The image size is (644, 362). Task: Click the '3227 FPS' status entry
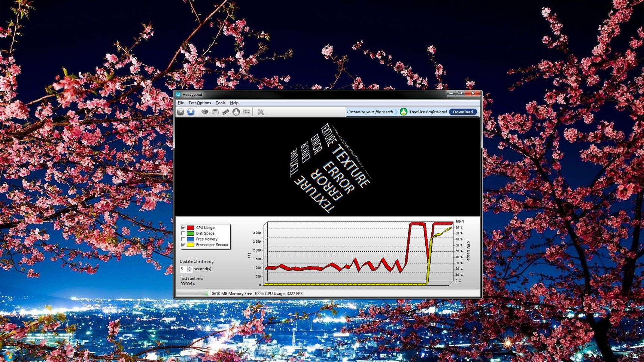tap(295, 294)
